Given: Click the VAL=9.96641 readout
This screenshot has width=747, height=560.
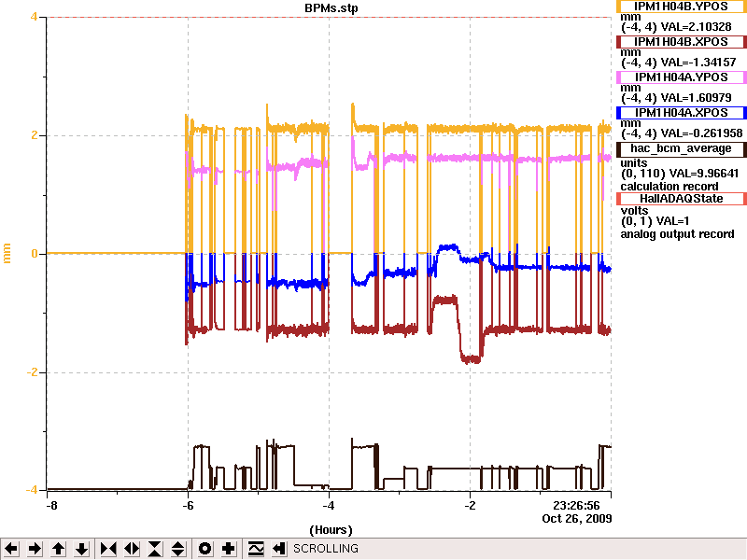Looking at the screenshot, I should tap(704, 174).
